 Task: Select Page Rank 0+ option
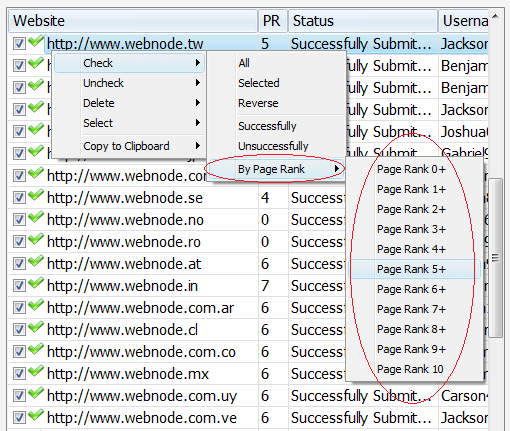pos(414,169)
